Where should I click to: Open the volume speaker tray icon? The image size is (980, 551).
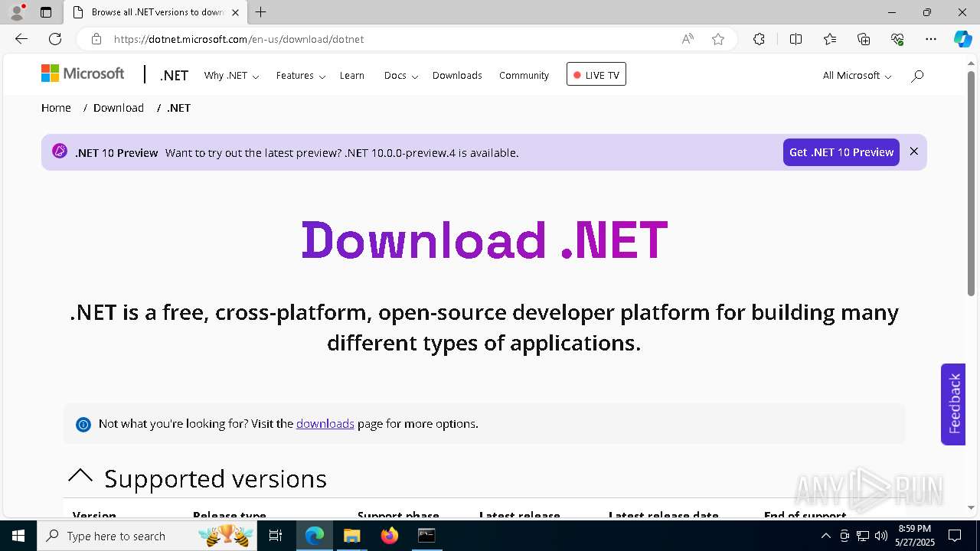[x=881, y=536]
